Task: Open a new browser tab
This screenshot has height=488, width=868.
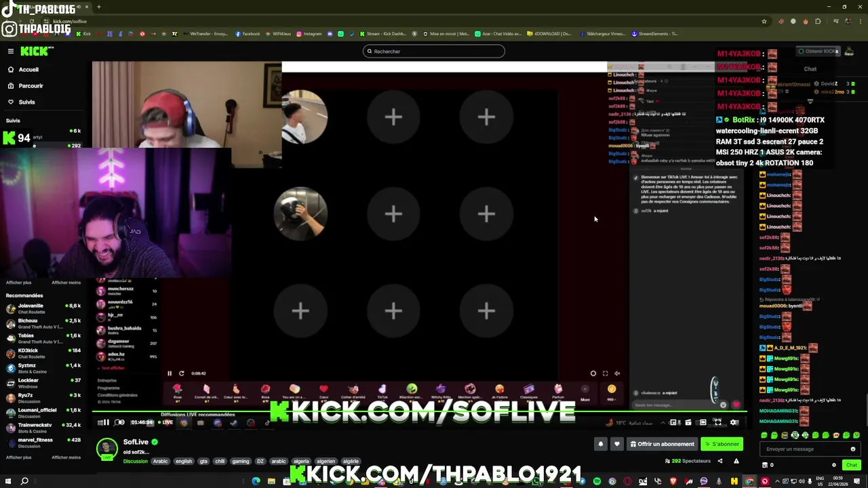Action: [x=98, y=7]
